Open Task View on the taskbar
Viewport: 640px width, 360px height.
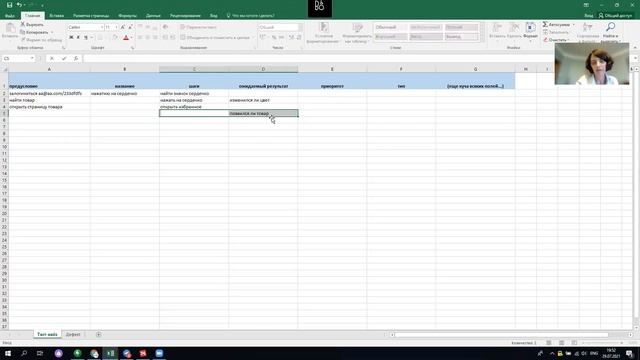[40, 353]
